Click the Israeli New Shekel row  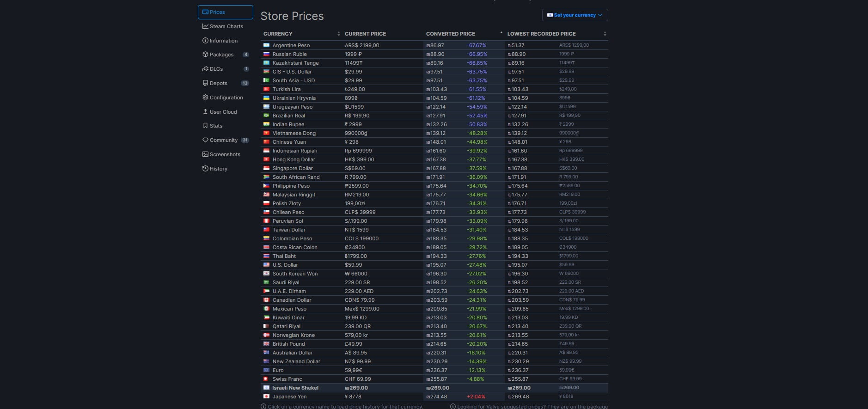(295, 388)
